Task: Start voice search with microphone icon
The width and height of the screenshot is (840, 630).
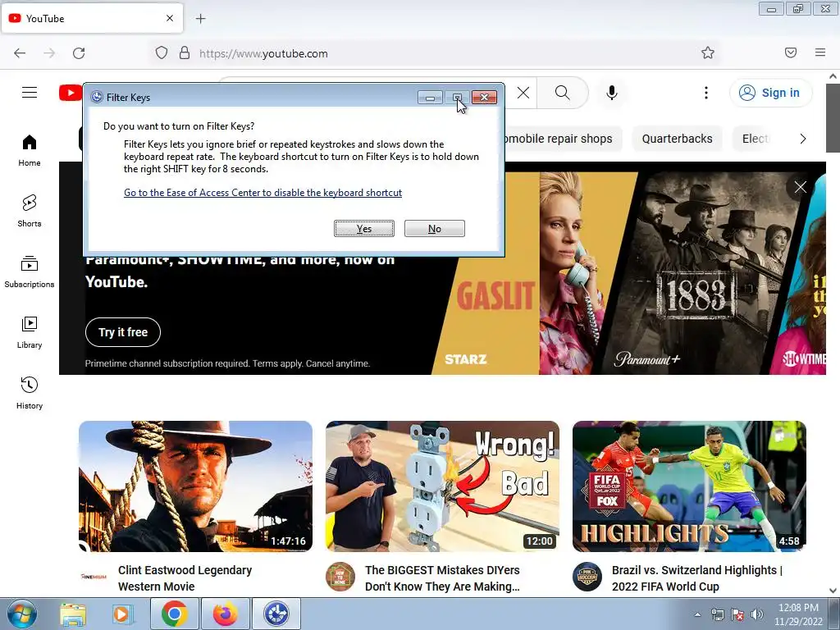Action: pyautogui.click(x=612, y=93)
